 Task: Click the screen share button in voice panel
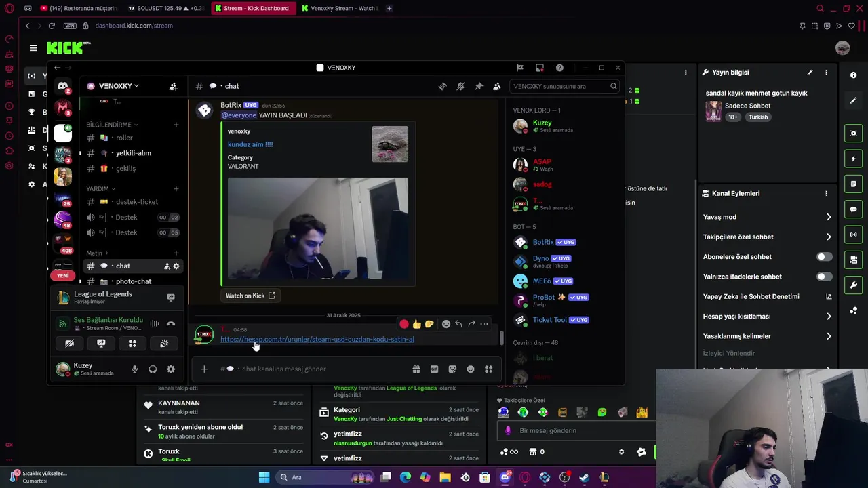click(101, 344)
